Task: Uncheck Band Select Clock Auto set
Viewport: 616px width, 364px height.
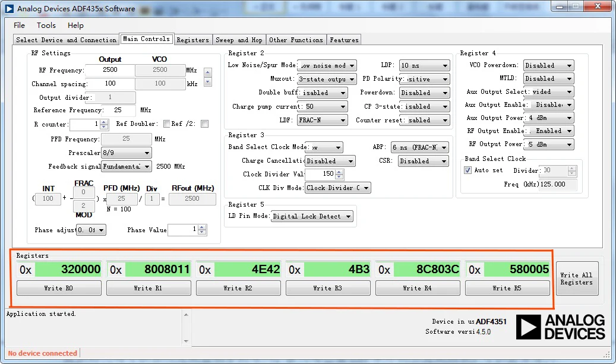Action: (x=467, y=170)
